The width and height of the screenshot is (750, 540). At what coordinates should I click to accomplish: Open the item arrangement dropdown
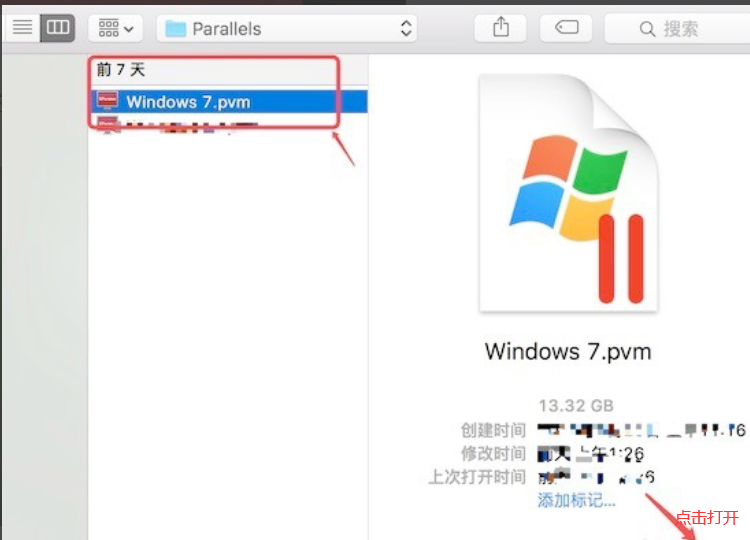pos(115,28)
